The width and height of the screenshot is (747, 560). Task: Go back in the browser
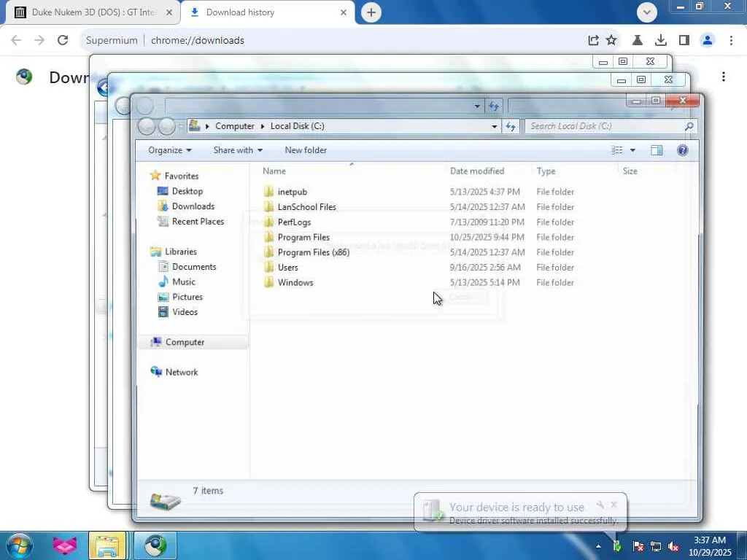click(16, 40)
